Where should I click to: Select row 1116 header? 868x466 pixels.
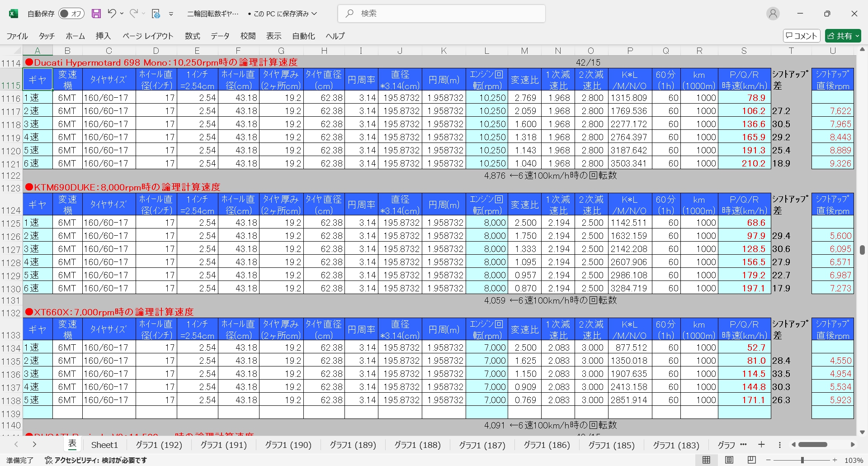[x=11, y=98]
